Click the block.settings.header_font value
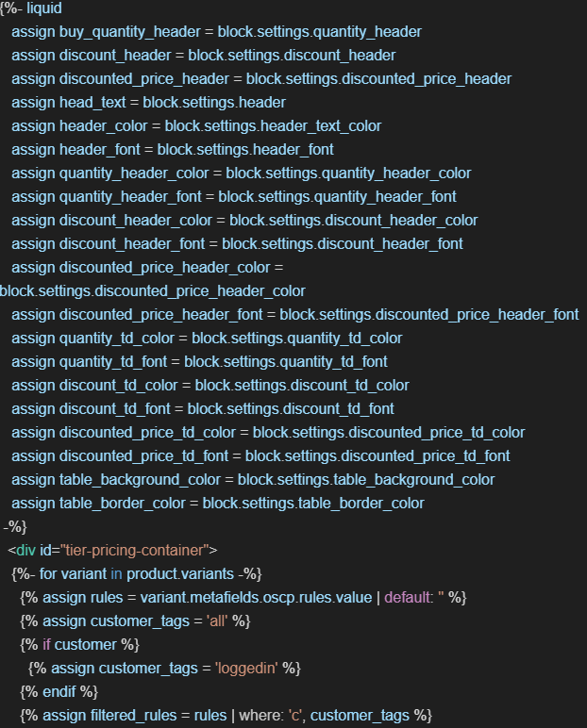The image size is (587, 728). [x=245, y=149]
